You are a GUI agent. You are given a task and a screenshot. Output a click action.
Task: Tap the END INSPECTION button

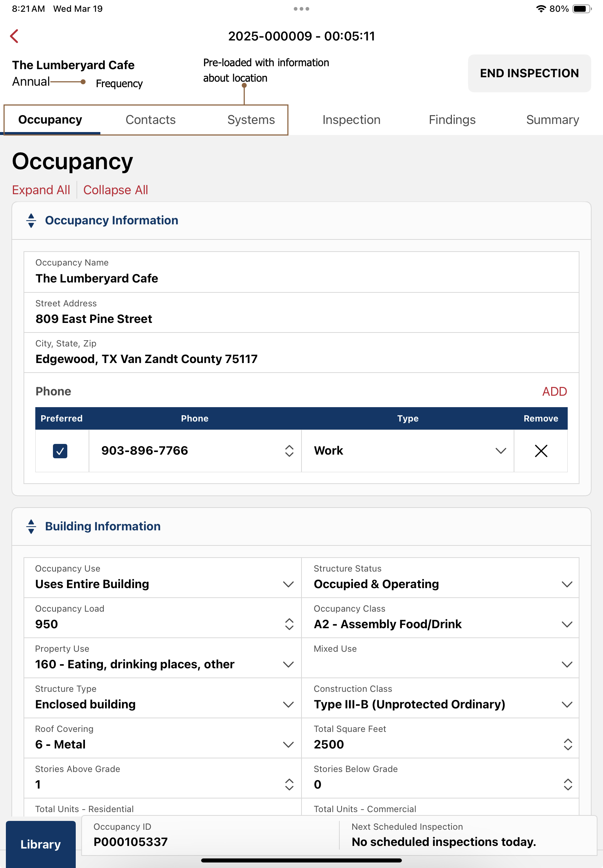(529, 73)
